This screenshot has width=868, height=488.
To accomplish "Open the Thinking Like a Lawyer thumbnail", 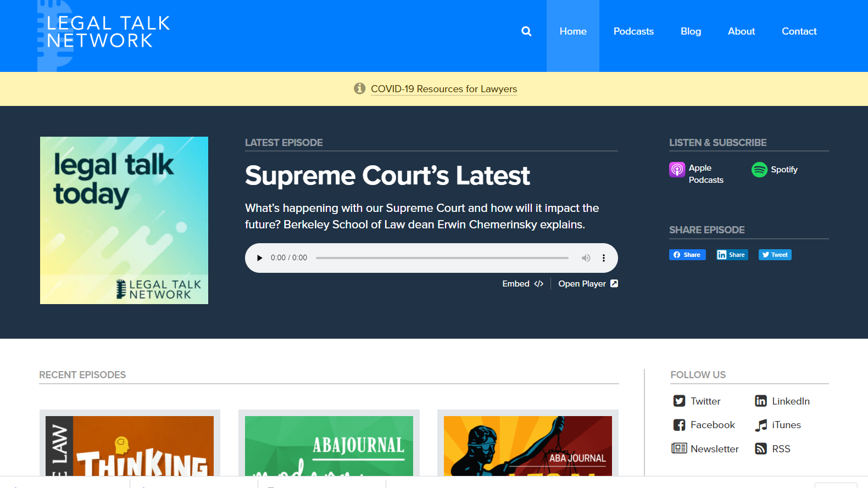I will pos(130,446).
